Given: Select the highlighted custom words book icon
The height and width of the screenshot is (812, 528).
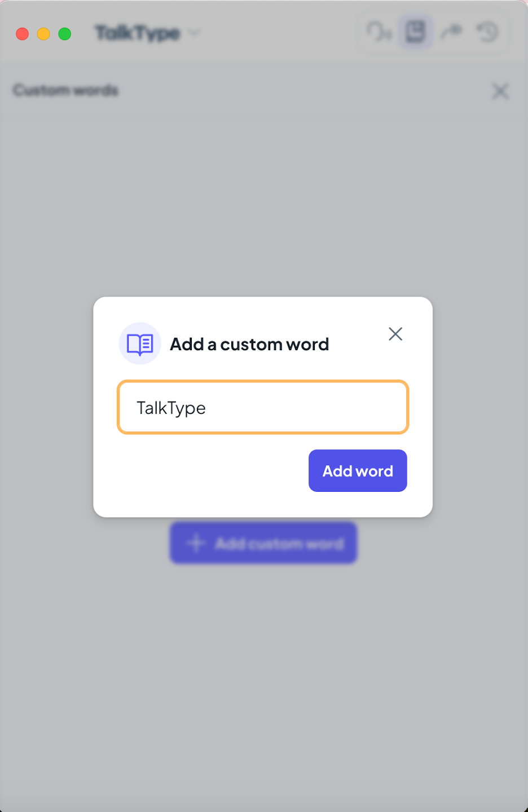Looking at the screenshot, I should [x=416, y=32].
